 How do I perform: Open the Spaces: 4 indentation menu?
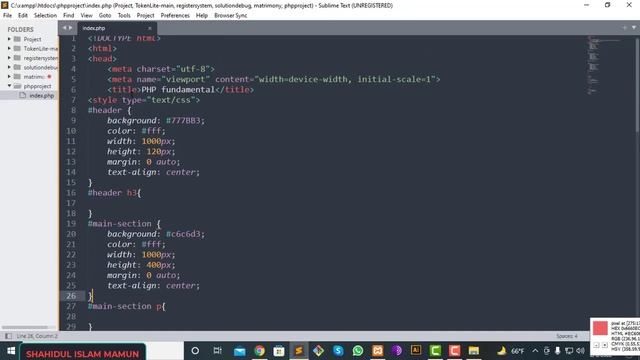pyautogui.click(x=567, y=336)
